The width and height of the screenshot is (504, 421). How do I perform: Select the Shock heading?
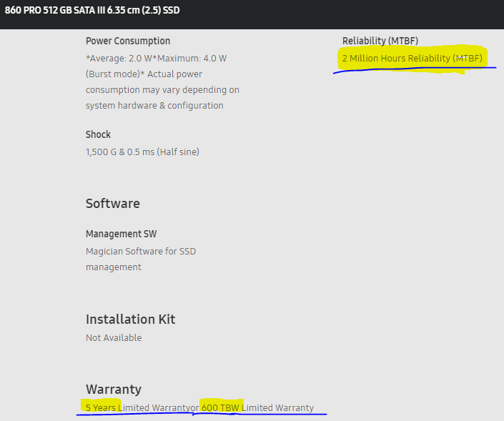tap(98, 134)
